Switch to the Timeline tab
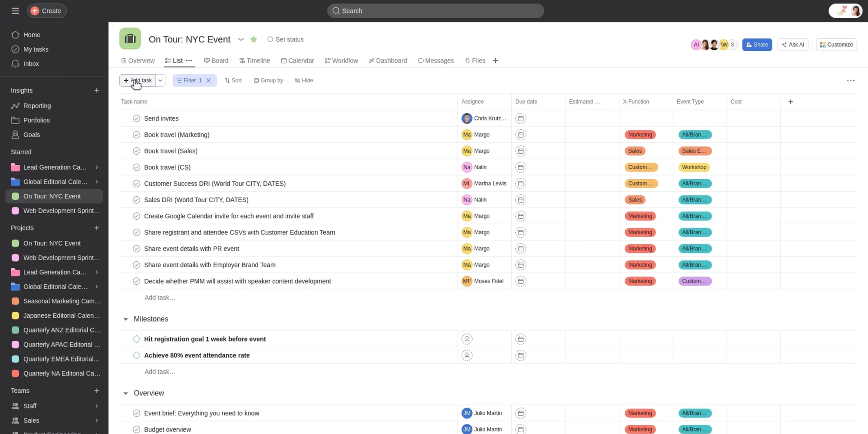Viewport: 868px width, 434px height. point(255,60)
